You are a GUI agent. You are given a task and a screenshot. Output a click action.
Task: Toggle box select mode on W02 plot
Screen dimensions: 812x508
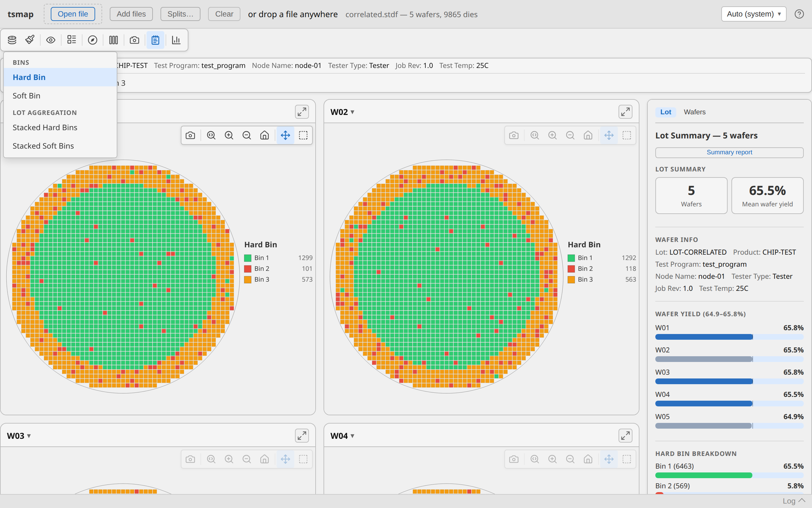tap(627, 135)
